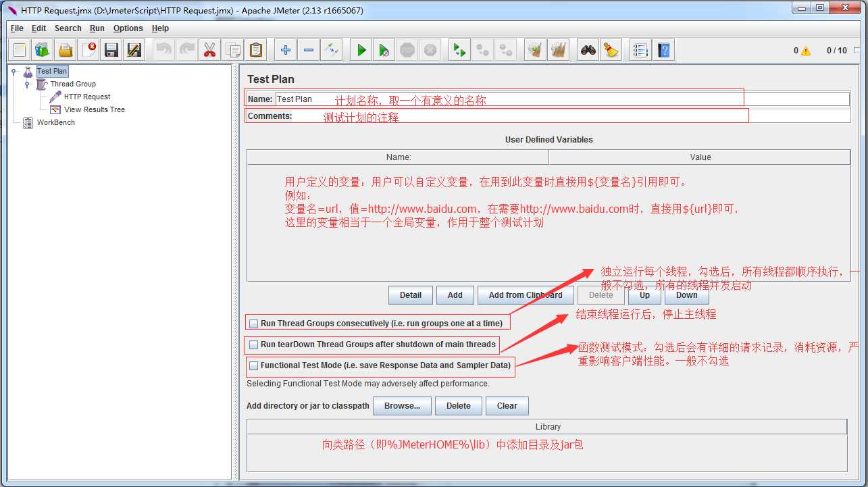Select HTTP Request sampler in tree
The image size is (868, 487).
click(87, 97)
